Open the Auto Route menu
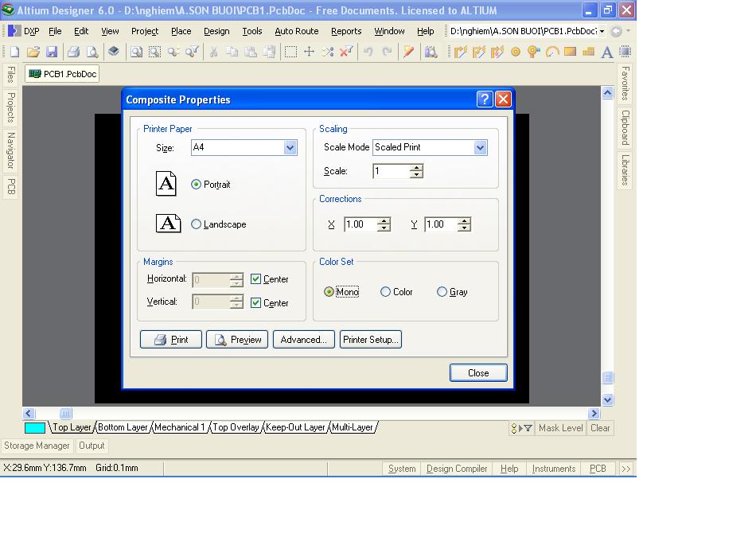This screenshot has width=756, height=549. [x=297, y=31]
